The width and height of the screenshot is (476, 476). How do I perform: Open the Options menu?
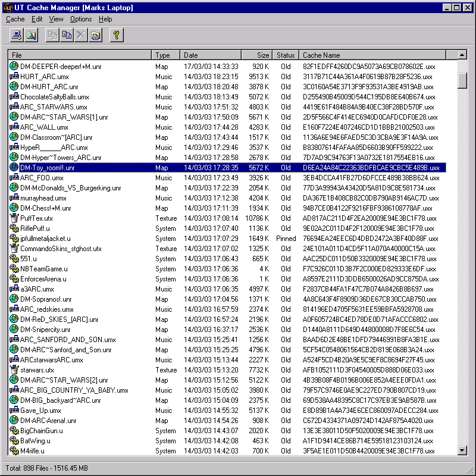tap(81, 19)
